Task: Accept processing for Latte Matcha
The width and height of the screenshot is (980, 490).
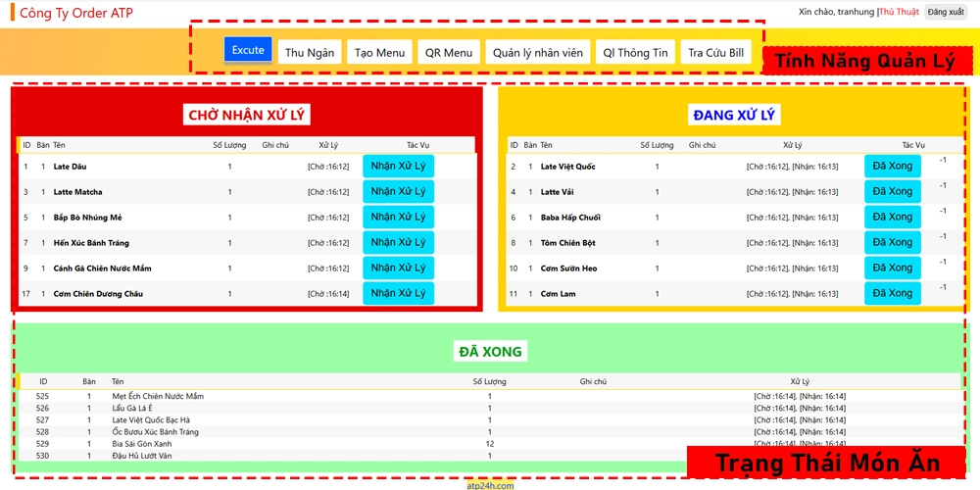Action: point(398,192)
